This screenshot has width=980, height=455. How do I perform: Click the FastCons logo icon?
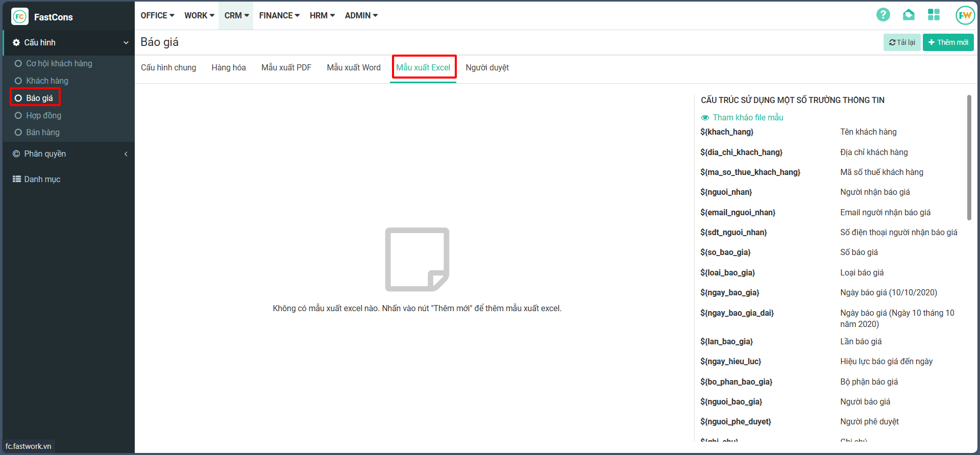[20, 17]
